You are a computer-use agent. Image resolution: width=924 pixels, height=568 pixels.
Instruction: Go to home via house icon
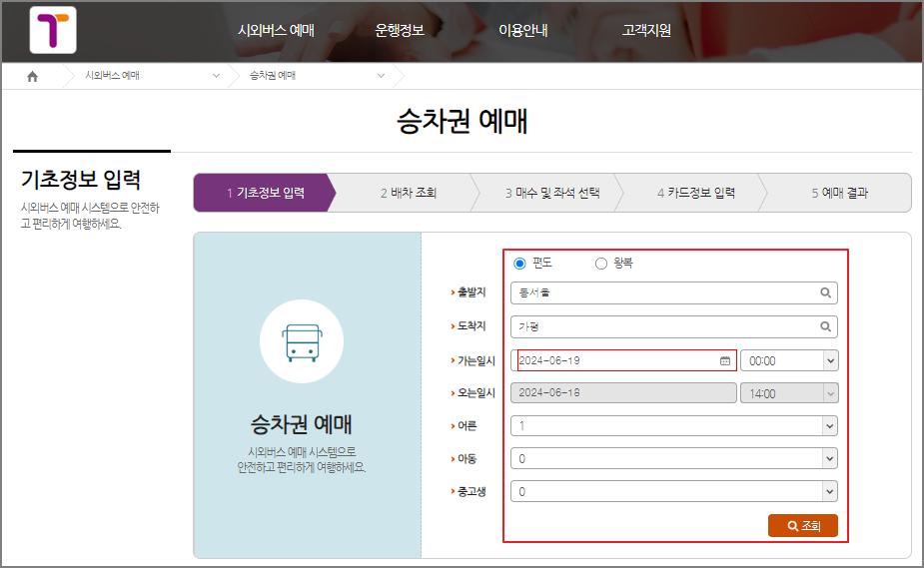[x=32, y=76]
